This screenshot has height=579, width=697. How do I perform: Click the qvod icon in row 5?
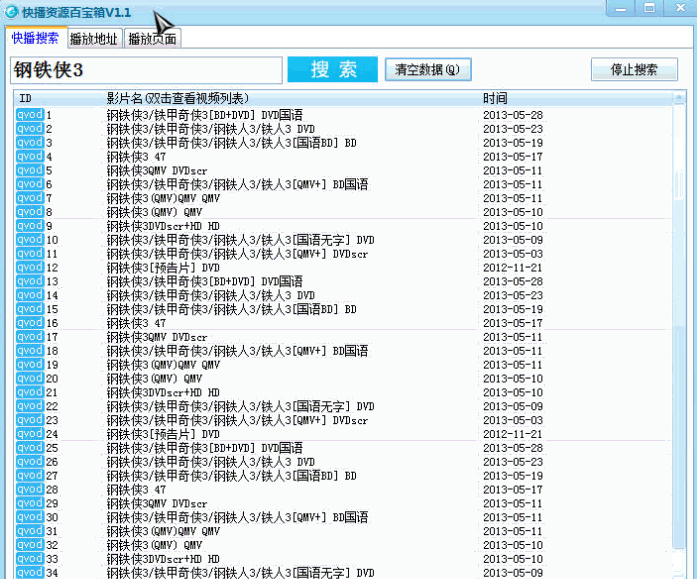[x=30, y=170]
